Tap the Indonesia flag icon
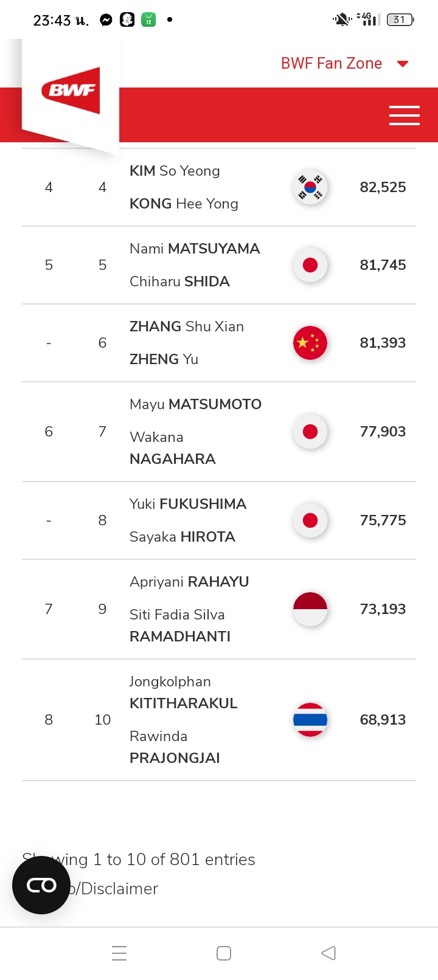Image resolution: width=438 pixels, height=980 pixels. [310, 609]
